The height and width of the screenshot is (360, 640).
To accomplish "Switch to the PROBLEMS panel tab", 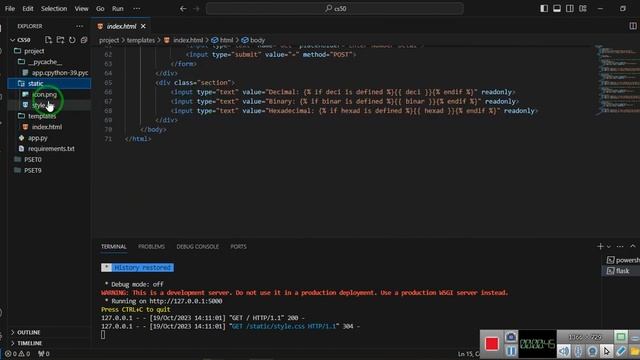I will click(x=151, y=247).
